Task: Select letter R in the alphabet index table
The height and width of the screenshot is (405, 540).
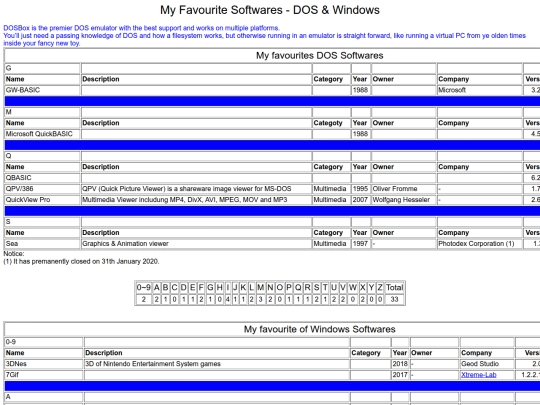Action: coord(308,288)
